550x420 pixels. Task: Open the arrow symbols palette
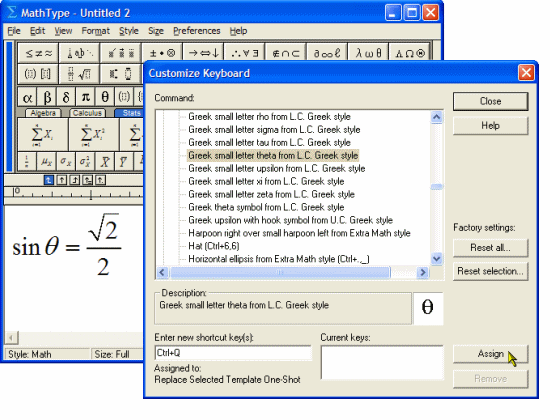pos(203,53)
